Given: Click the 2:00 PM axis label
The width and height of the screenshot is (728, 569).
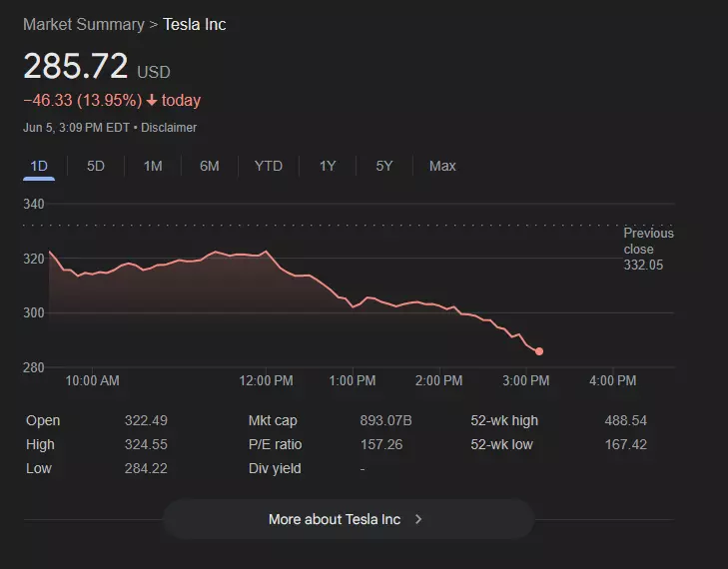Looking at the screenshot, I should pos(438,381).
